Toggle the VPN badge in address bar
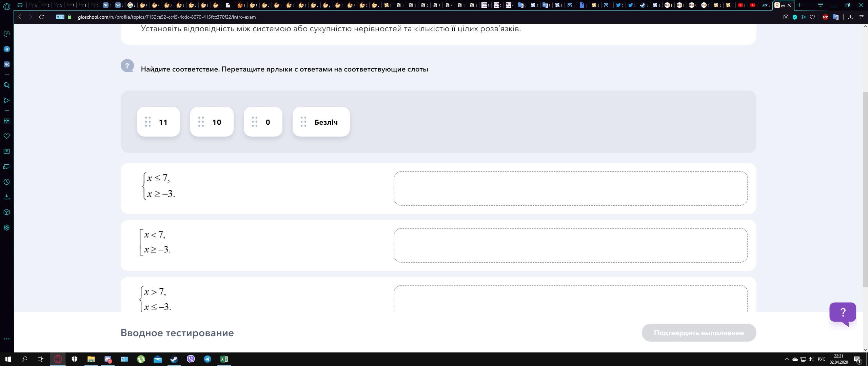 (60, 17)
